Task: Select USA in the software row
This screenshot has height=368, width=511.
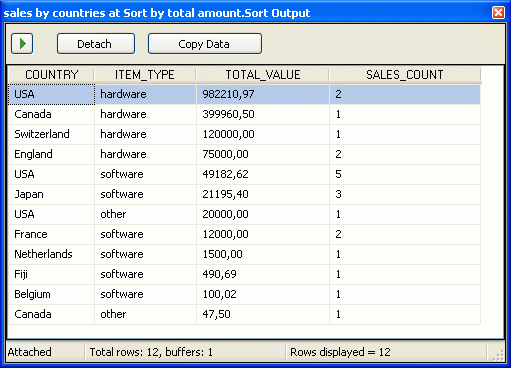Action: 51,174
